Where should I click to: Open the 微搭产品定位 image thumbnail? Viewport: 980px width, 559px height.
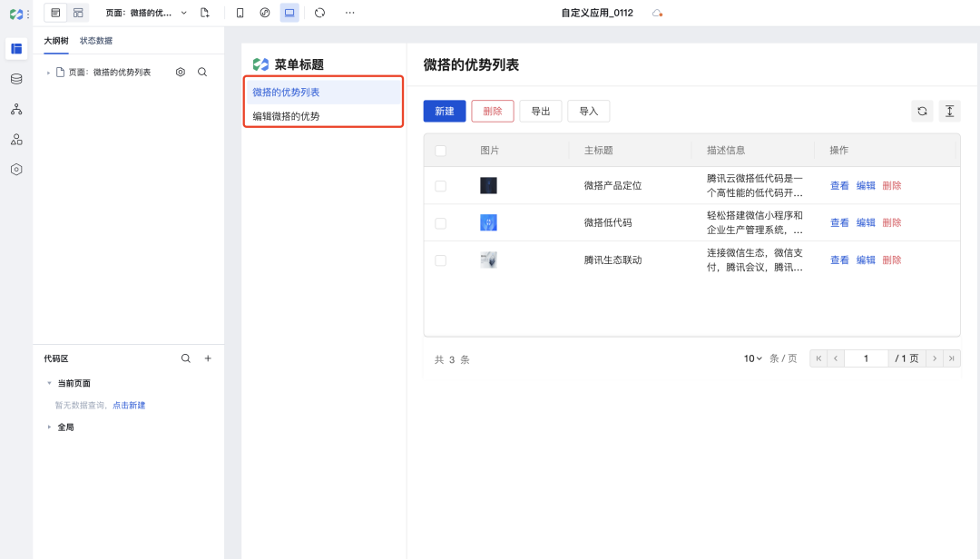coord(488,185)
